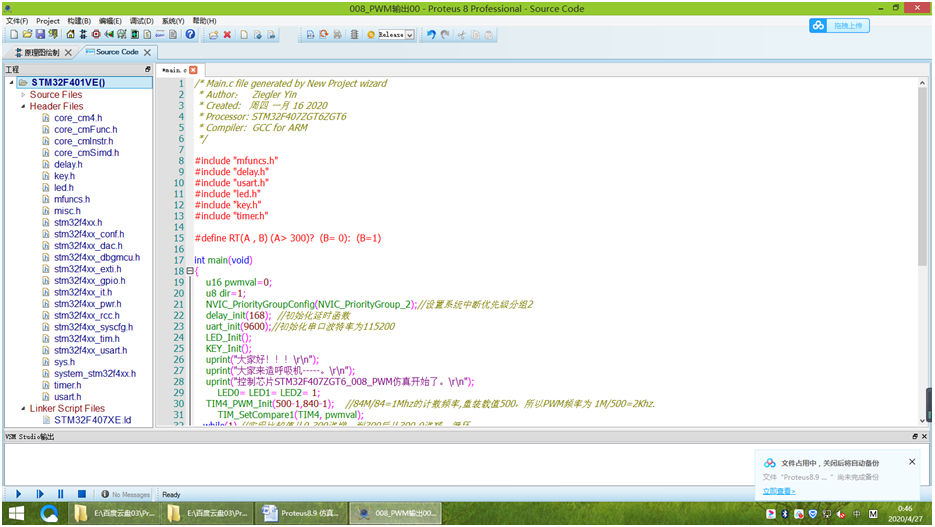935x527 pixels.
Task: Open the Schematic Capture toolbar icon
Action: pyautogui.click(x=83, y=35)
